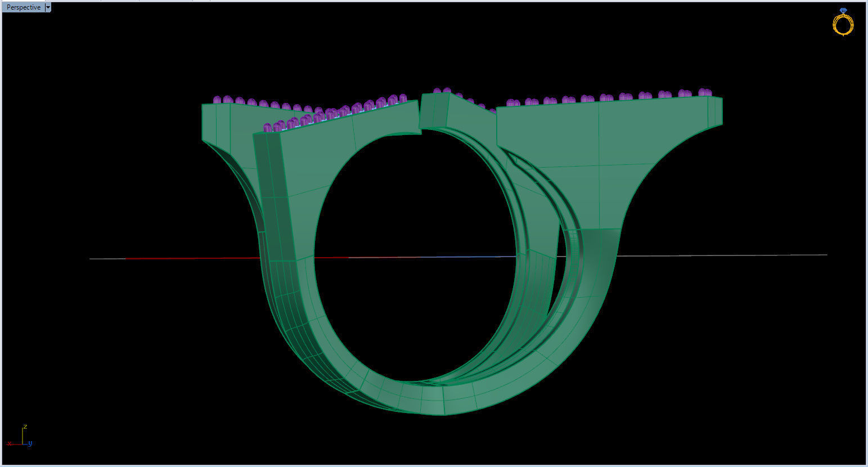Select the green ring band model
This screenshot has width=868, height=467.
[x=461, y=253]
